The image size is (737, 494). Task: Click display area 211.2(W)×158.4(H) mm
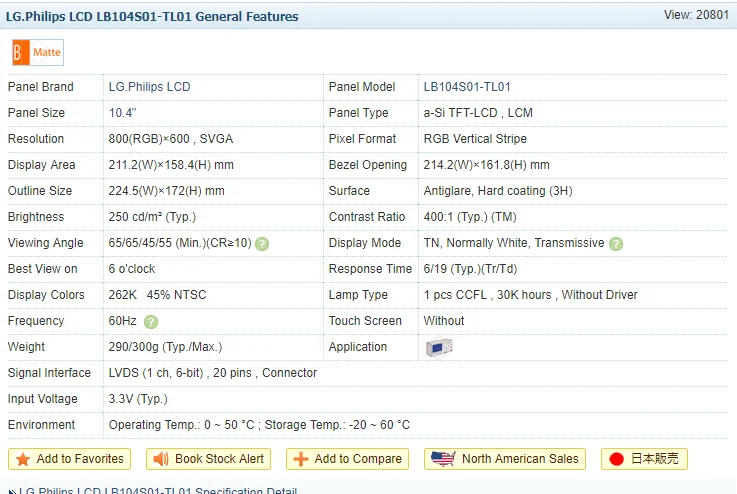click(x=171, y=165)
